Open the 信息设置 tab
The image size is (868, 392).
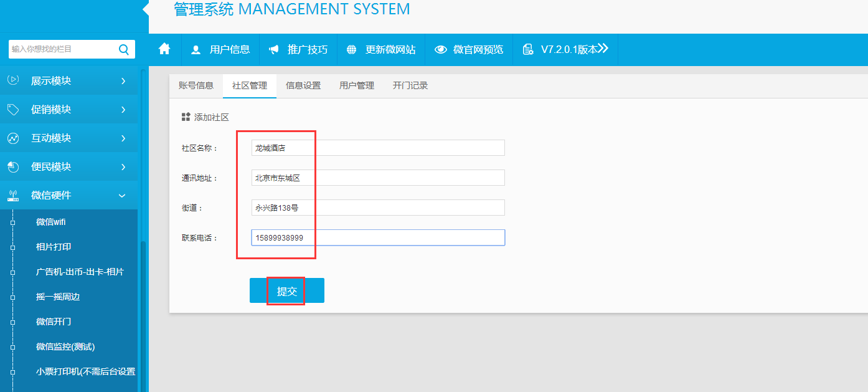point(303,85)
